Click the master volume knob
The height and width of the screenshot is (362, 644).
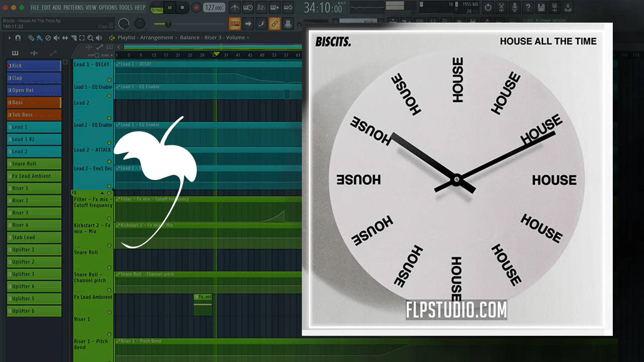[124, 24]
